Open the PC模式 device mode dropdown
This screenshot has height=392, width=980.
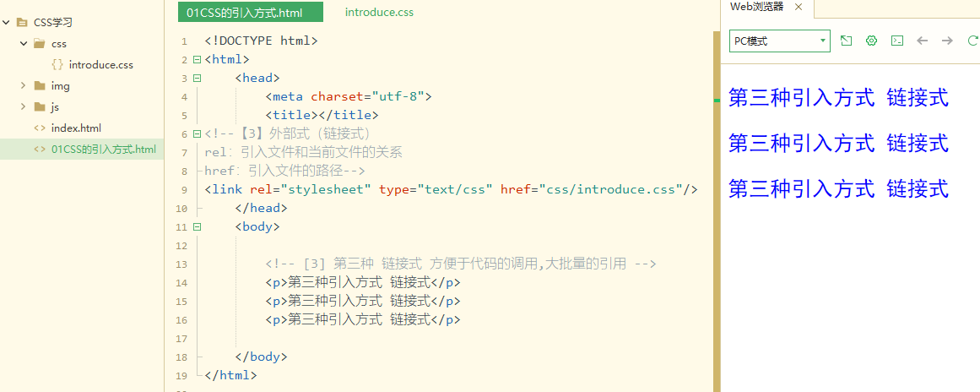click(779, 41)
